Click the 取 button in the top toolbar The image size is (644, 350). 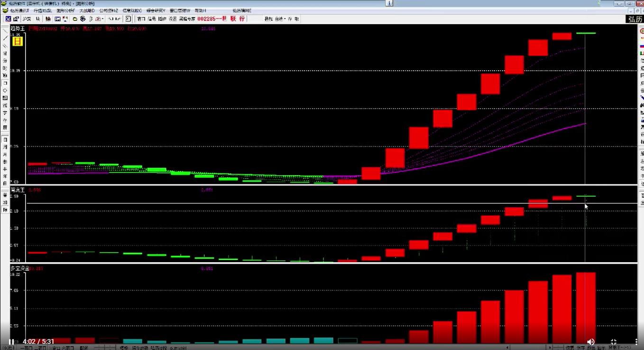click(x=296, y=19)
